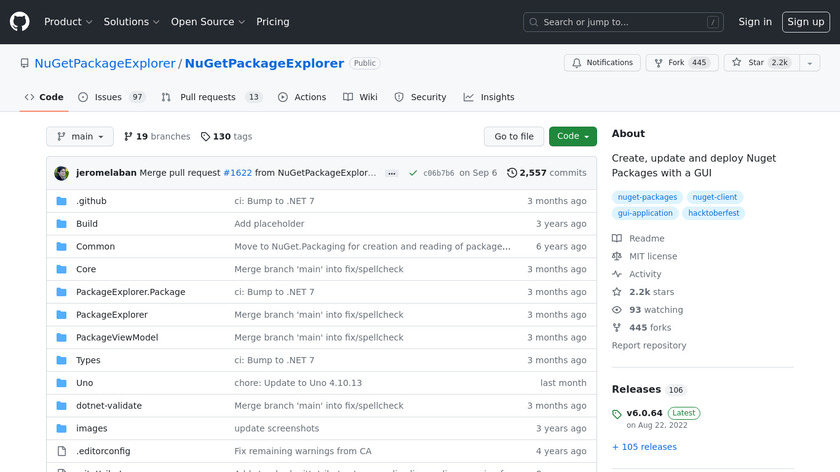
Task: Focus the Search or jump to field
Action: [x=623, y=22]
